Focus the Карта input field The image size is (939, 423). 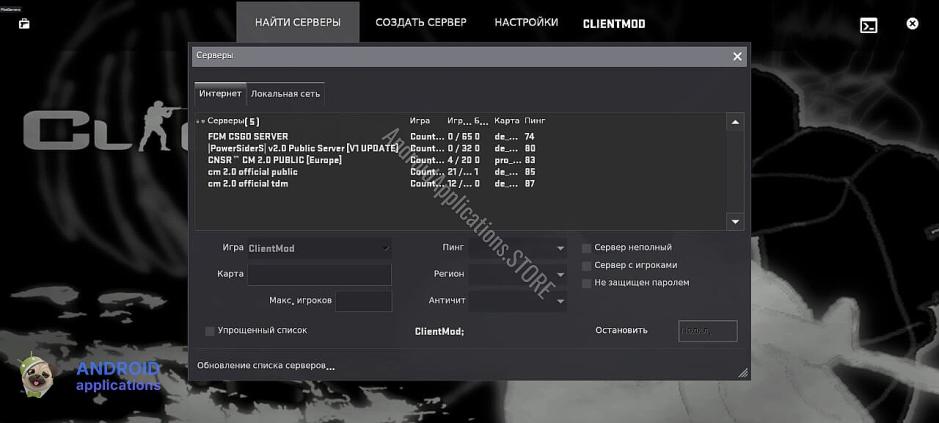click(319, 274)
